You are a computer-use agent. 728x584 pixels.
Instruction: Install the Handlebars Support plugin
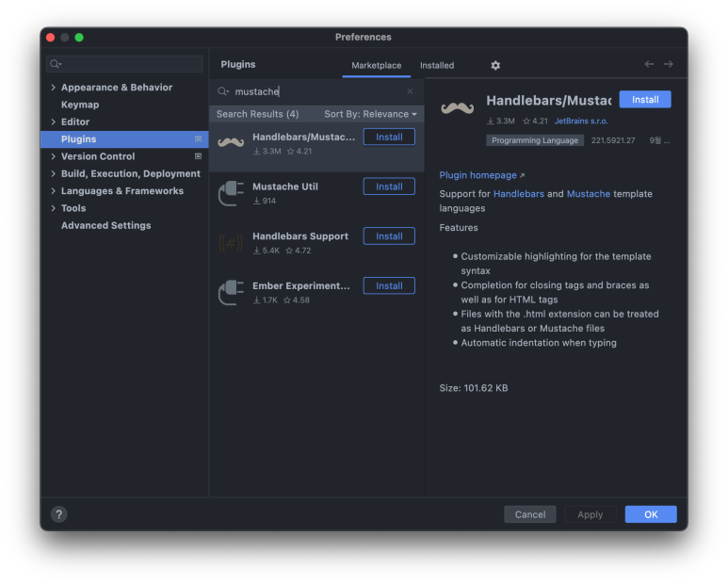click(389, 236)
